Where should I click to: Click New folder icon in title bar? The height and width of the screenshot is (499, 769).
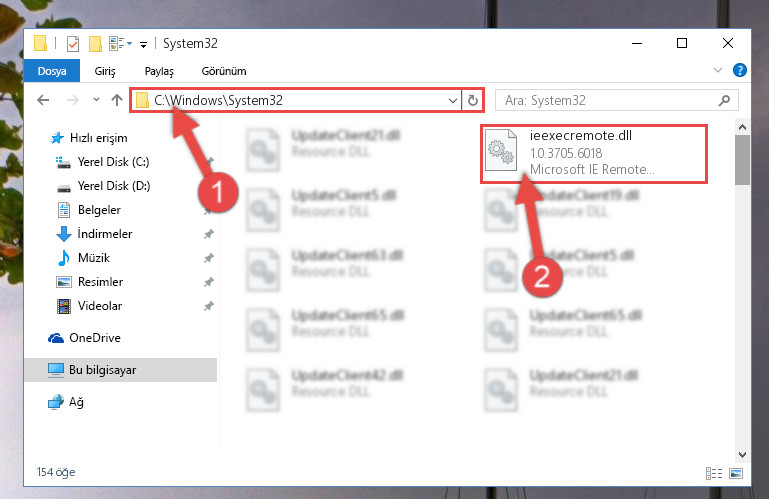click(x=95, y=44)
